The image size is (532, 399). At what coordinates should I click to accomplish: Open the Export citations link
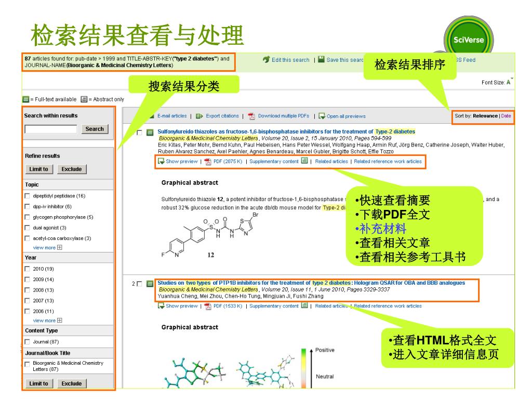[x=222, y=116]
